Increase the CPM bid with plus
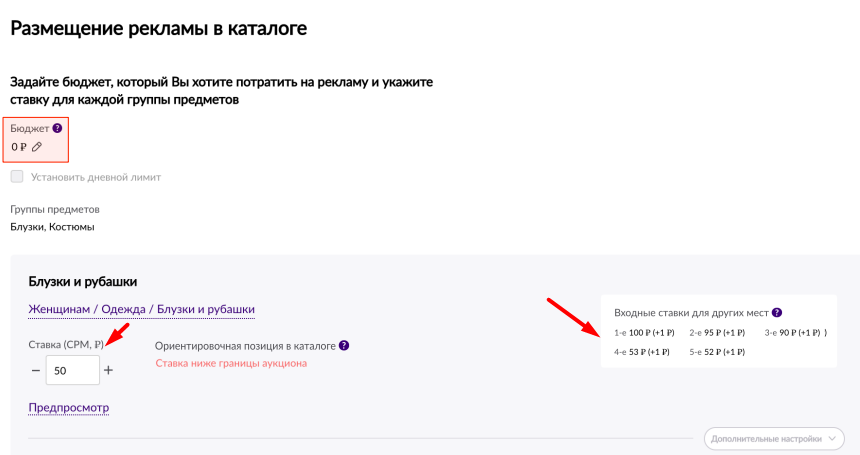 (x=109, y=370)
